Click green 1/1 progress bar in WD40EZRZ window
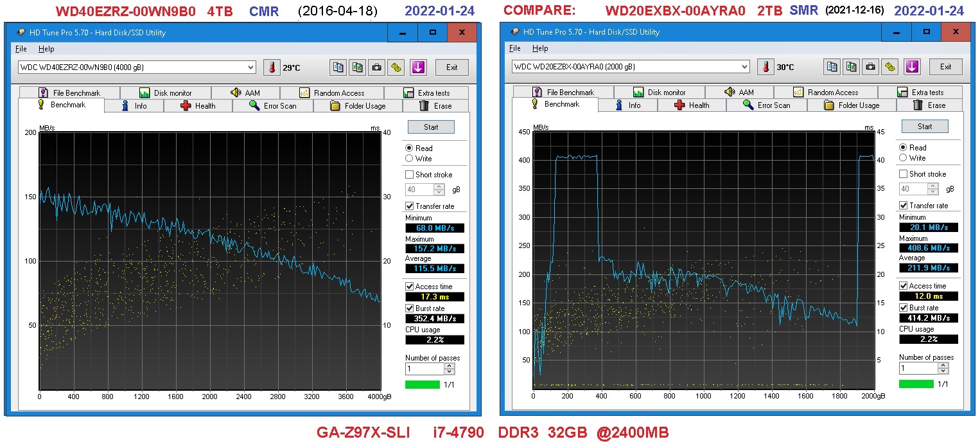This screenshot has width=980, height=446. 423,385
